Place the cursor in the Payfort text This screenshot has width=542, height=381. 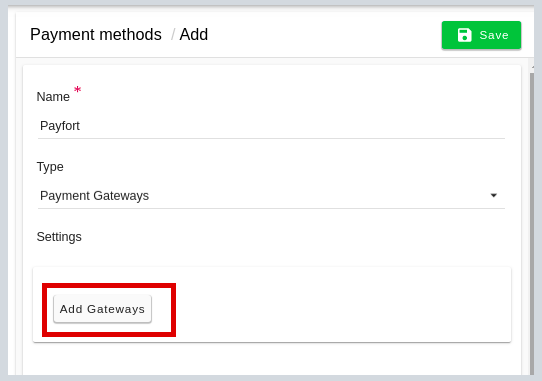60,126
